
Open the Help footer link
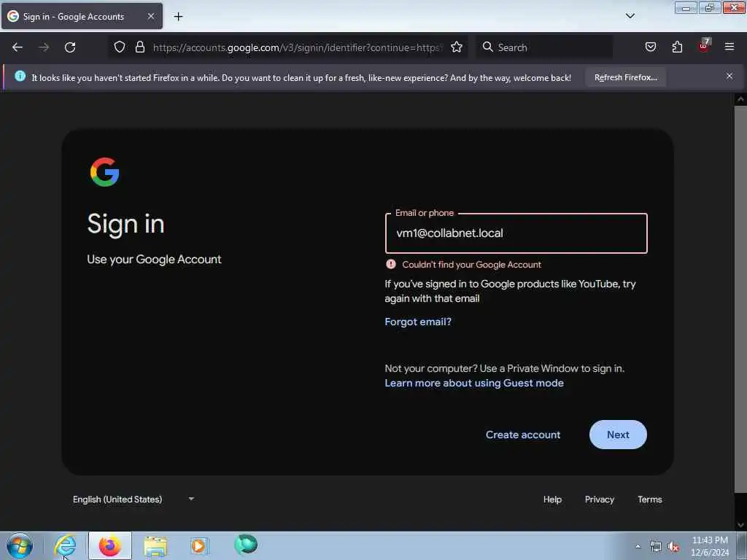553,499
